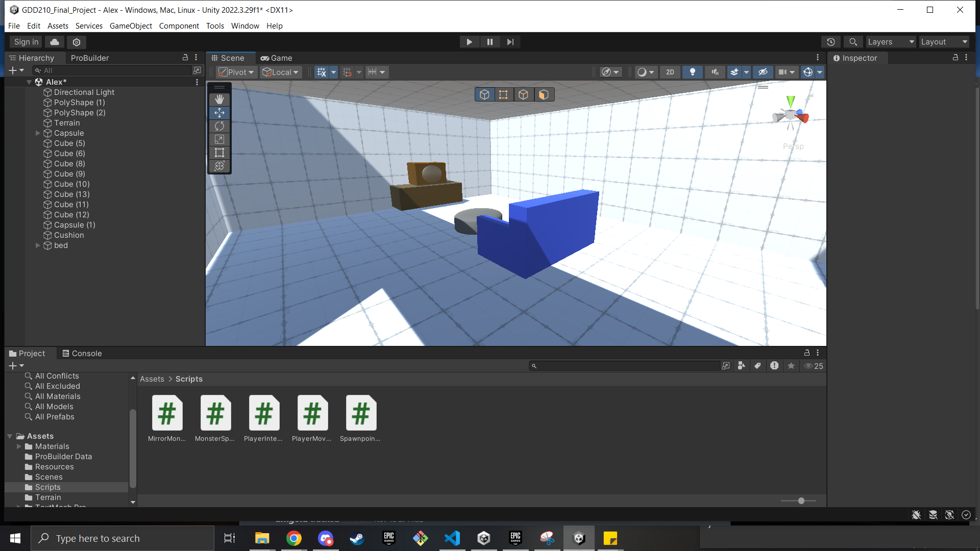Toggle scene lighting on or off

point(692,72)
